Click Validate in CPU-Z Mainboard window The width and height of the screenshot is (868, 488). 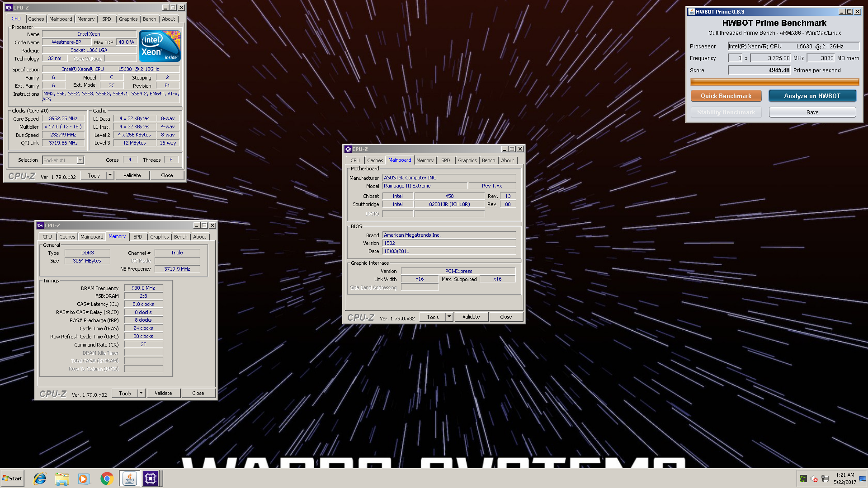pos(471,317)
